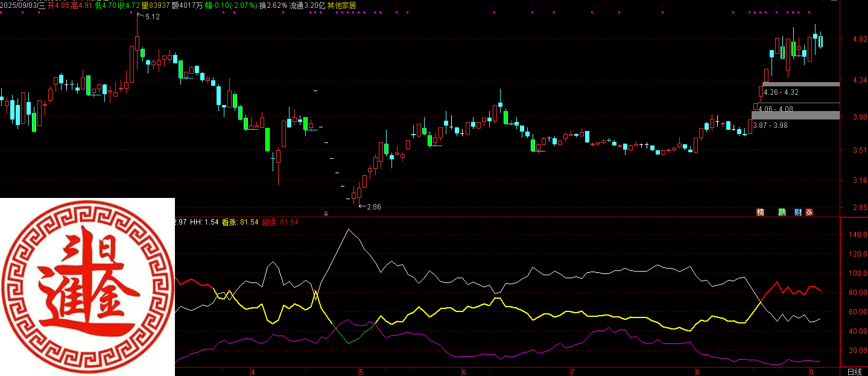Click the 量83937 volume text
The image size is (868, 376).
(156, 5)
